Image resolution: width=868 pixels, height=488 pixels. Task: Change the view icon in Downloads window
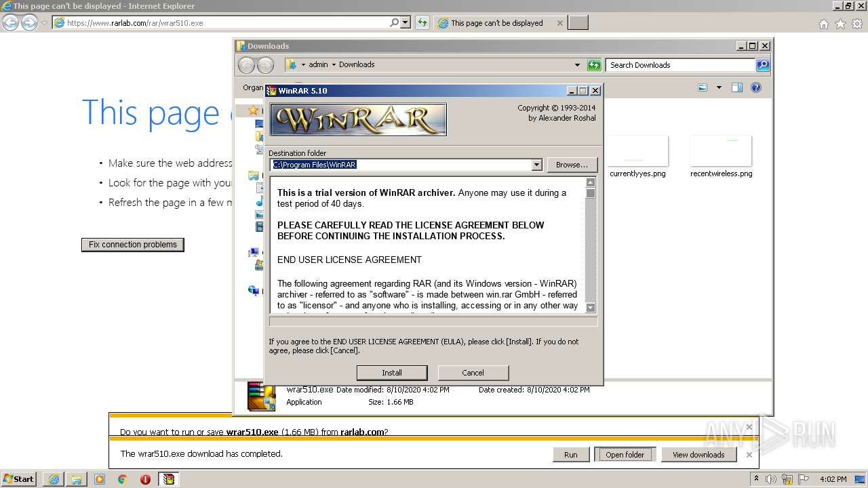[703, 87]
